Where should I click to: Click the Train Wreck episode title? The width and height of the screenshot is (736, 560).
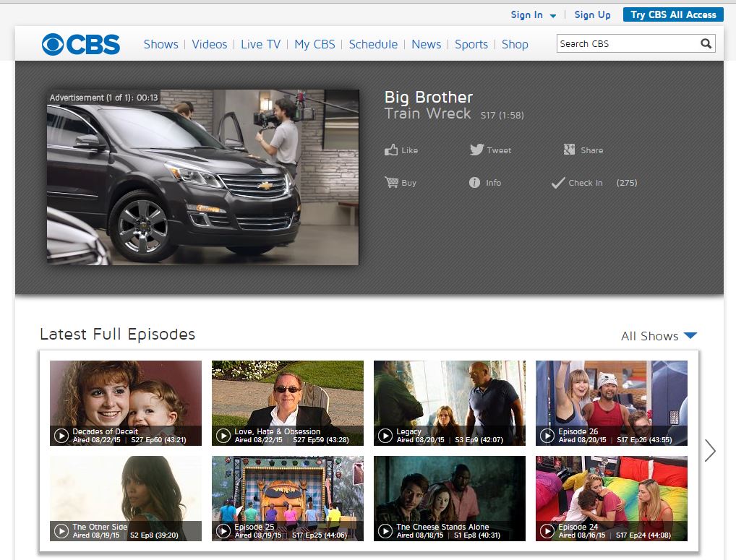427,113
